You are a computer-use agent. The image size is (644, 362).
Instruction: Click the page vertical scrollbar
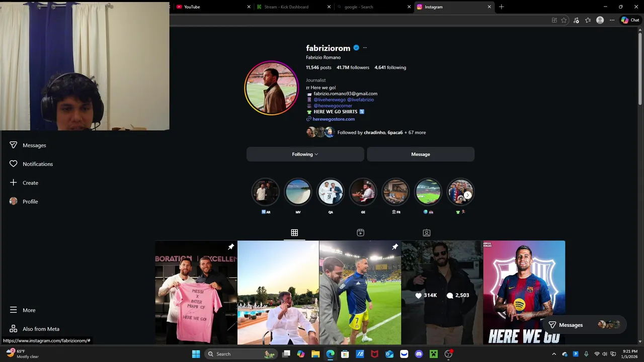pos(640,68)
